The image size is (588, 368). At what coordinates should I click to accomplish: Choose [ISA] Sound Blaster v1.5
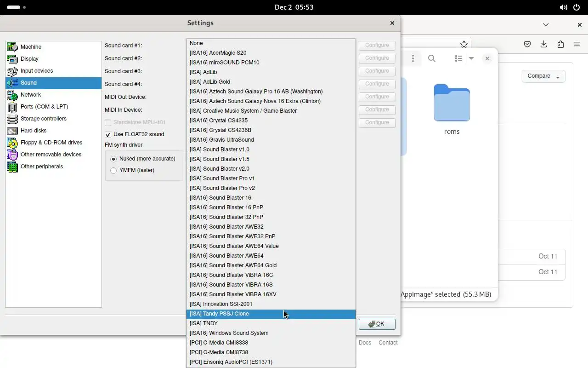point(271,159)
